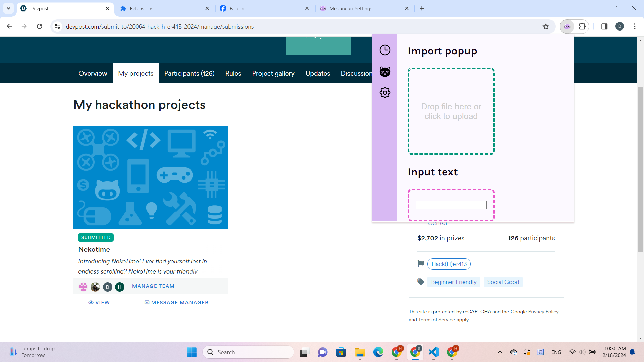Click the MANAGE TEAM link
Viewport: 644px width, 362px height.
[153, 286]
